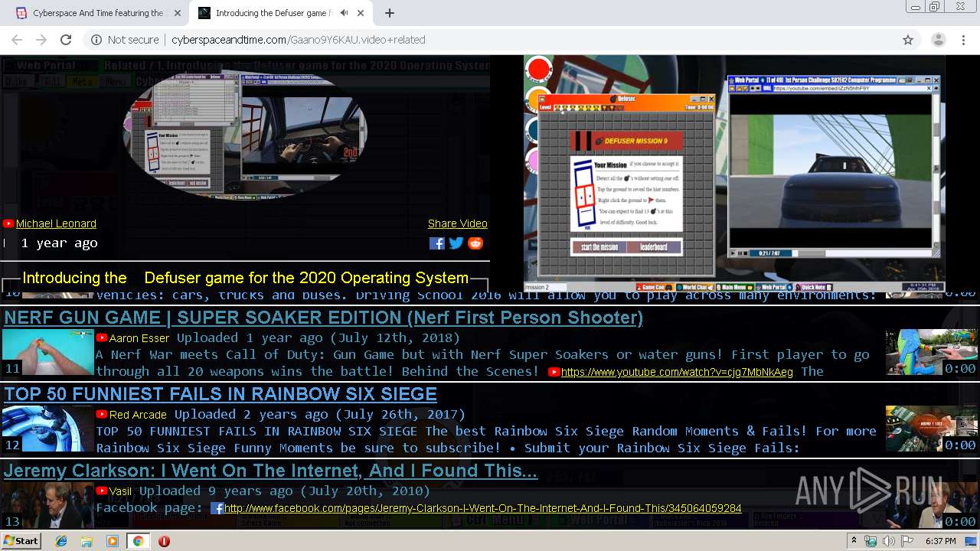Viewport: 980px width, 551px height.
Task: Bookmark this page with the star icon
Action: coord(908,40)
